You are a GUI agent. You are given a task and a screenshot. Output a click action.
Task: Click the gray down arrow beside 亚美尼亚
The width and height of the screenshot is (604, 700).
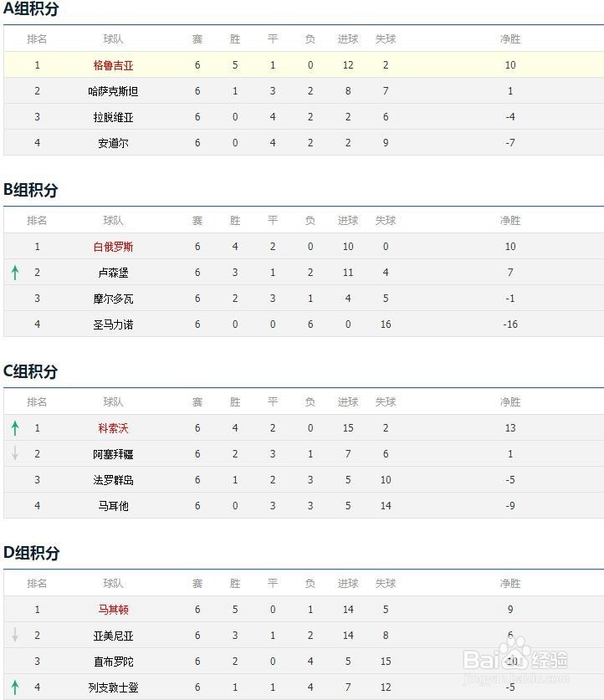(15, 635)
